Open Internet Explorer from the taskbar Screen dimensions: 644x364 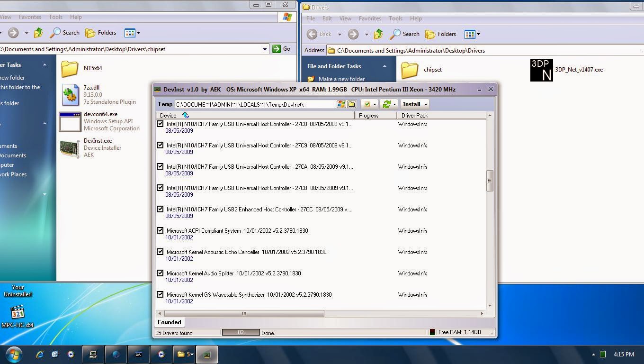(40, 354)
